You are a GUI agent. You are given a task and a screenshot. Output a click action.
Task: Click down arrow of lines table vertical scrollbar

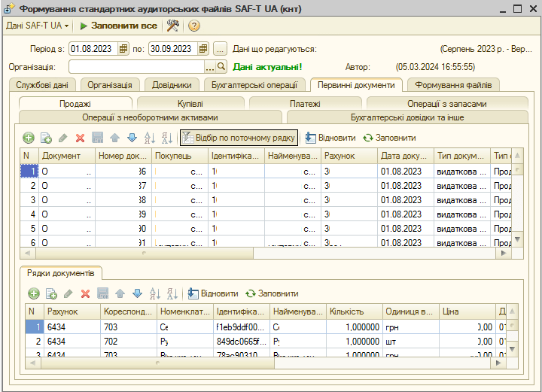coord(513,349)
